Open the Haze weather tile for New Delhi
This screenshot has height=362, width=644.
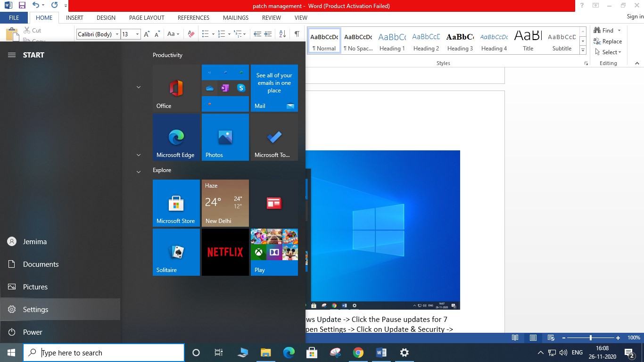pos(225,203)
